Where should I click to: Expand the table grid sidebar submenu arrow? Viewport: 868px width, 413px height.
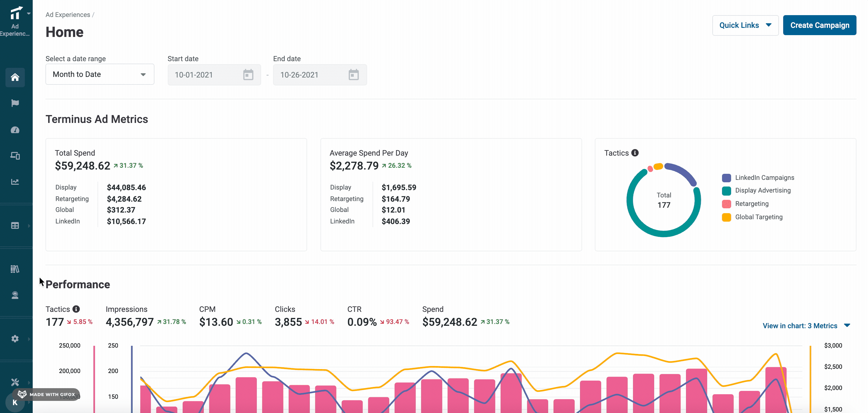coord(29,226)
